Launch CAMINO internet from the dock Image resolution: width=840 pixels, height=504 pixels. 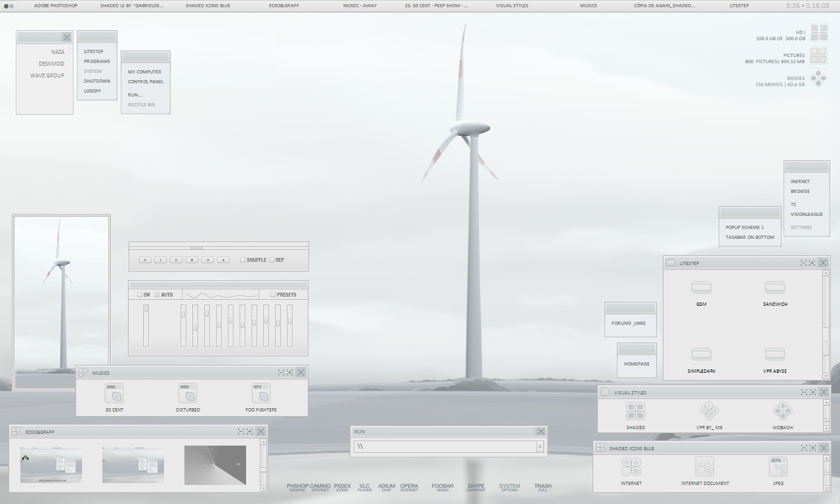click(x=320, y=488)
